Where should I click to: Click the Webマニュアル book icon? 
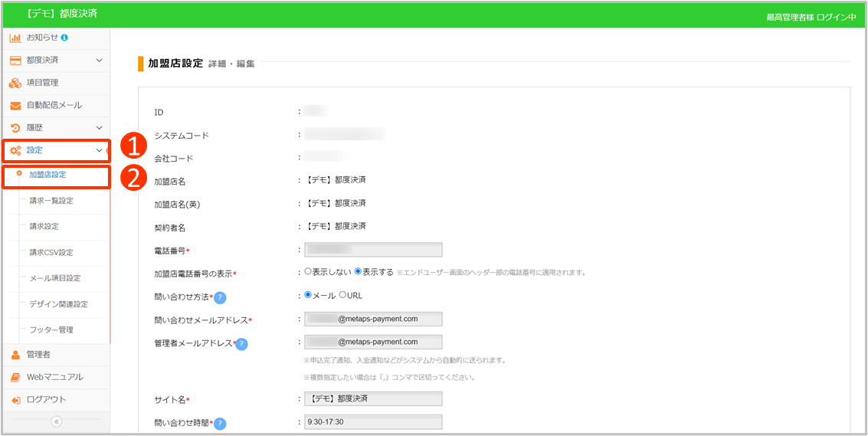click(15, 377)
